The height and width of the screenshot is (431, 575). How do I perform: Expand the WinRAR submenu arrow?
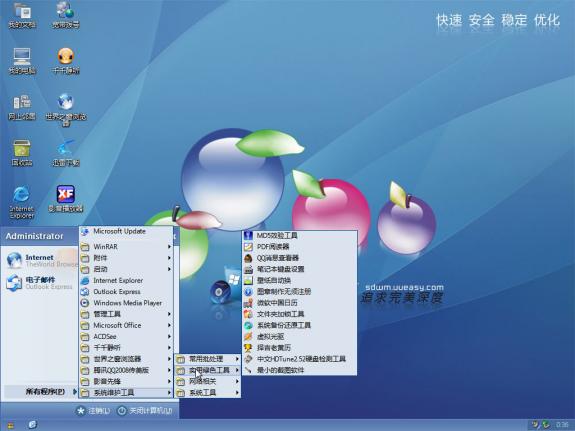(169, 247)
